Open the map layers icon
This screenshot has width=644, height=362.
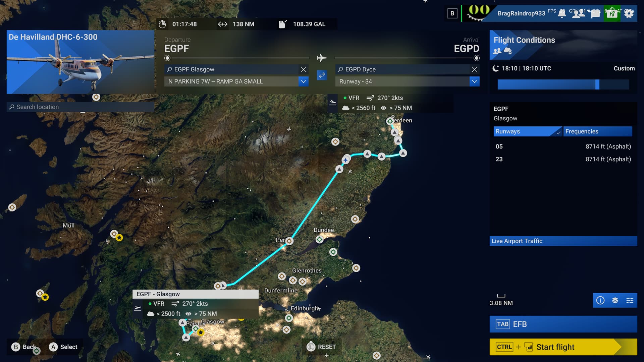[615, 300]
